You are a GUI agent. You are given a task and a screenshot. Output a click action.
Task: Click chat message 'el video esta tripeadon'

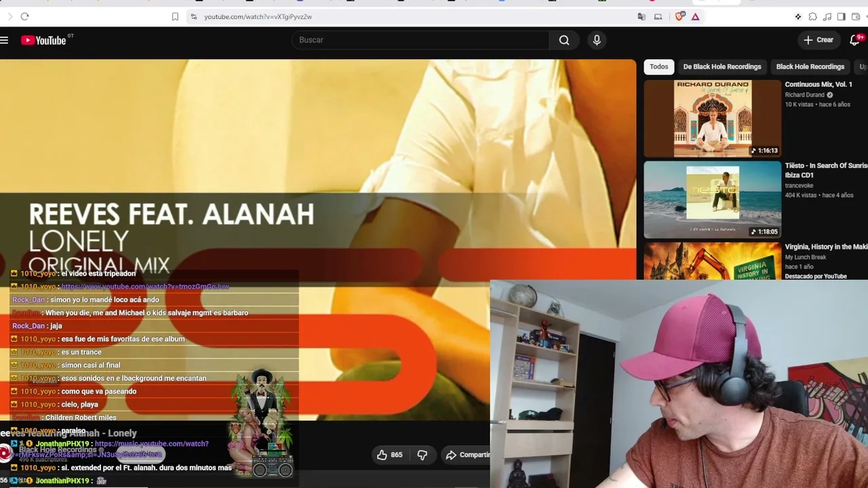[98, 274]
